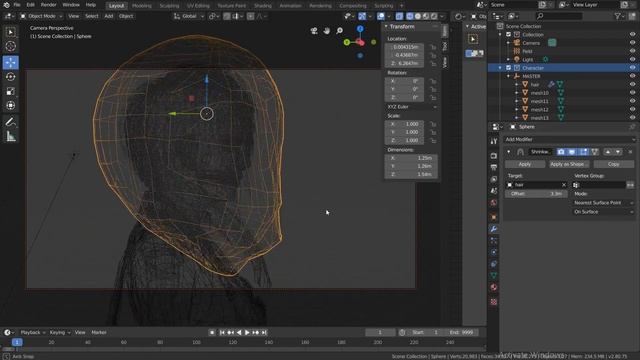This screenshot has height=360, width=640.
Task: Open World properties tab icon
Action: pos(493,203)
